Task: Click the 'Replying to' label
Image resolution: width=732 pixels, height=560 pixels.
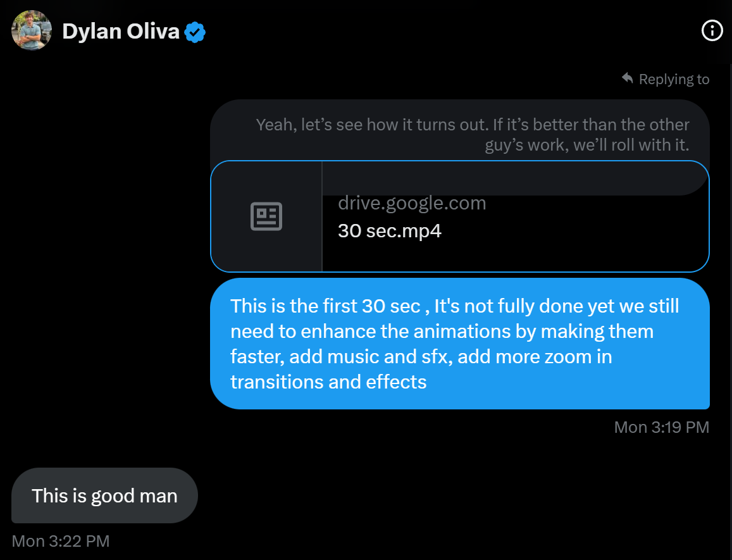Action: pyautogui.click(x=674, y=79)
